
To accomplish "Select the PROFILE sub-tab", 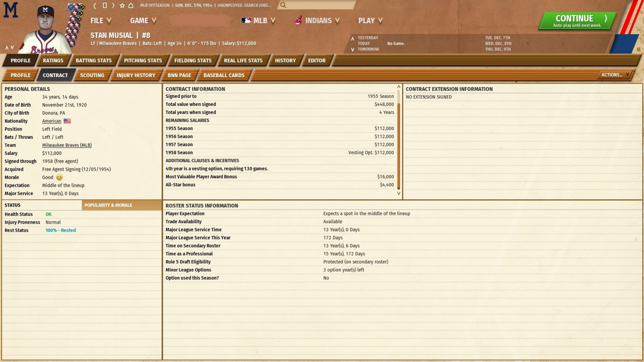I will 20,75.
